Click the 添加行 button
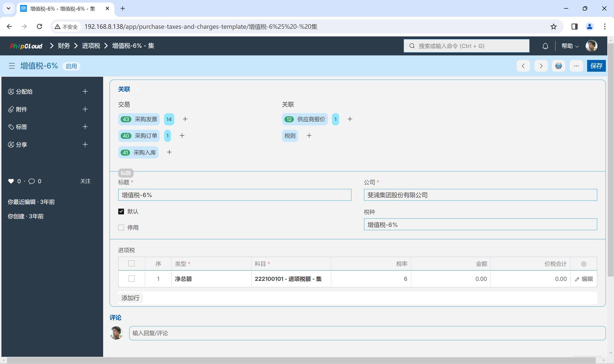This screenshot has width=614, height=364. click(130, 298)
